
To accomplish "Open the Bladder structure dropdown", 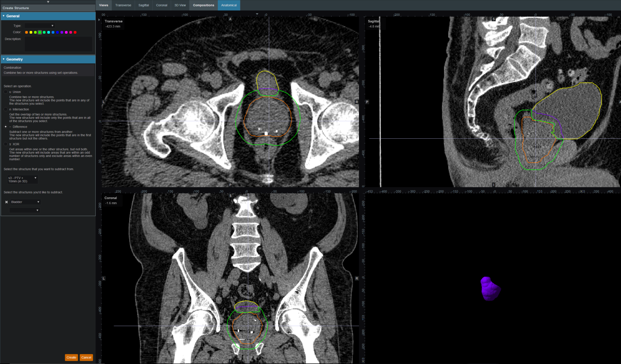I will pyautogui.click(x=25, y=202).
